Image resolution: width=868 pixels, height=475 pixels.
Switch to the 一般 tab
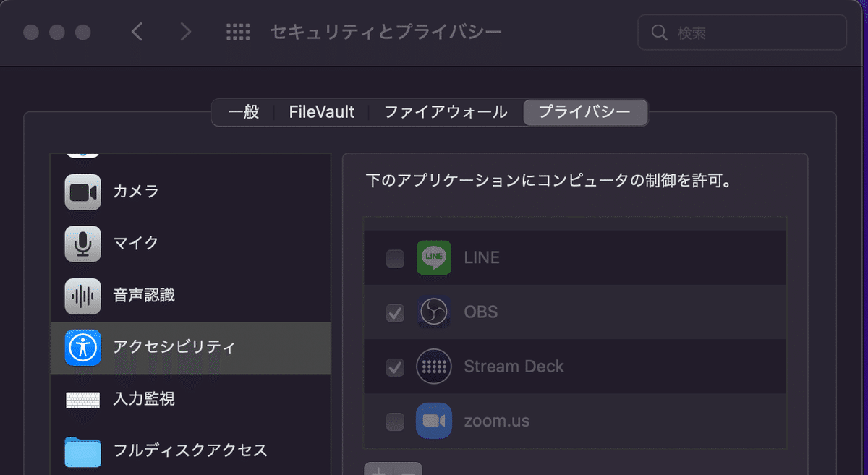(244, 112)
